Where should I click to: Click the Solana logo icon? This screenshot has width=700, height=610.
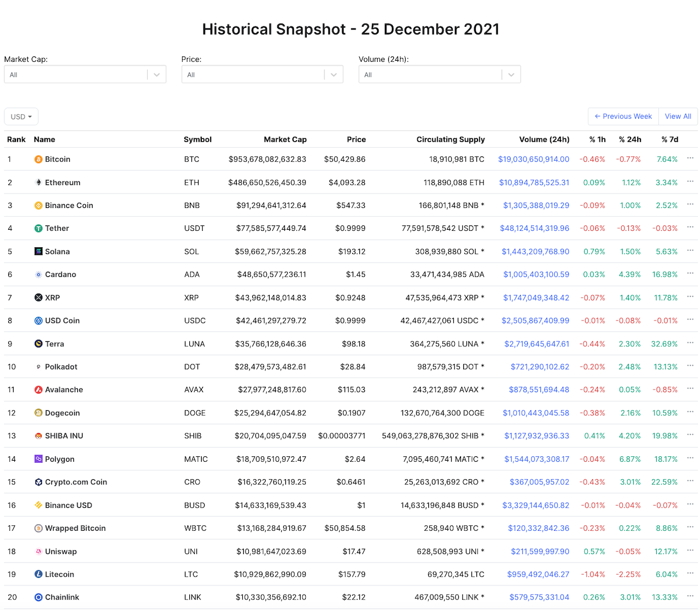pyautogui.click(x=38, y=252)
